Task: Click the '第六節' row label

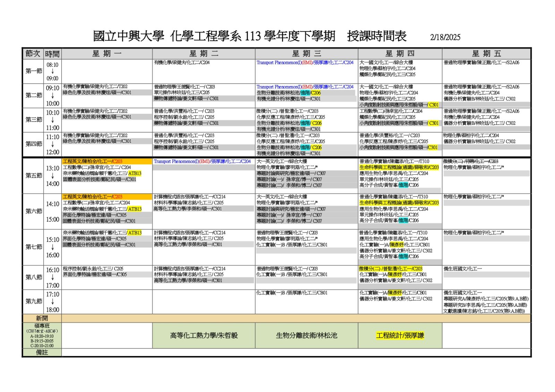Action: (x=34, y=211)
